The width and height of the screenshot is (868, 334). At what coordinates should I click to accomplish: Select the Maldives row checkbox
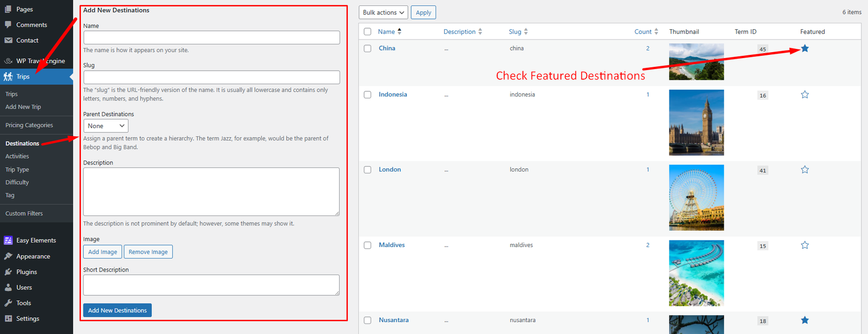click(367, 245)
